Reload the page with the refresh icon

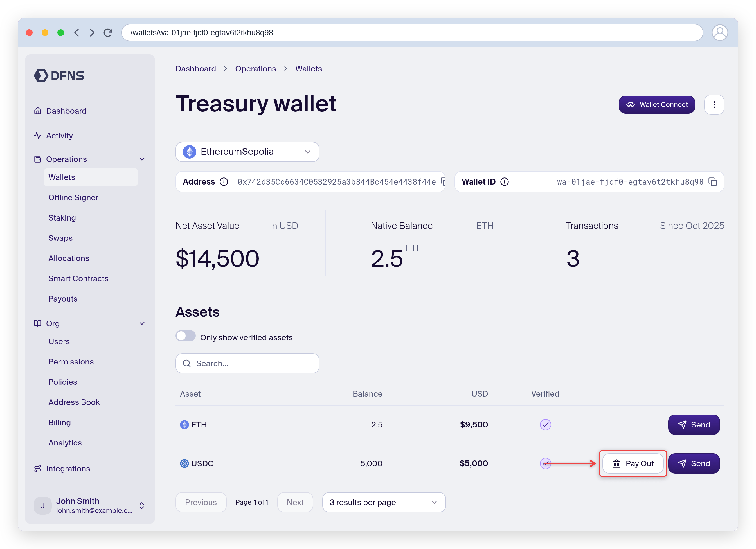coord(108,33)
